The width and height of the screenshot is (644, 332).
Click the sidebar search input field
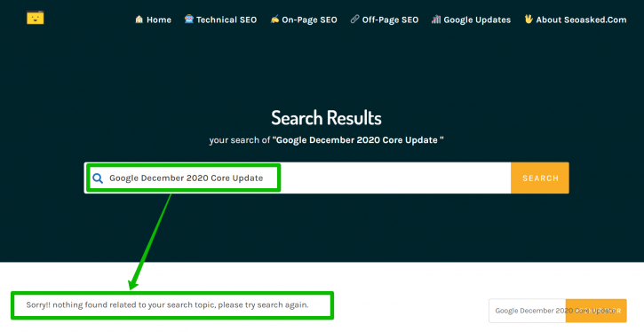(528, 311)
